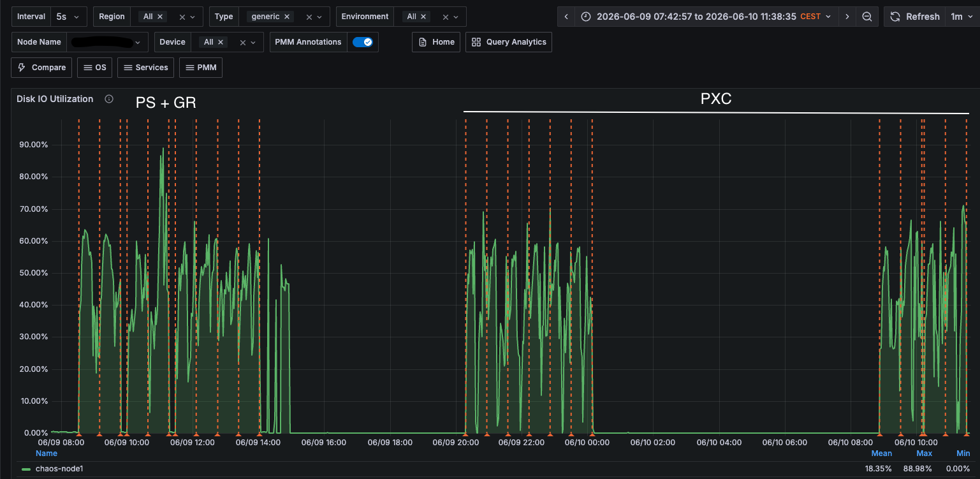The width and height of the screenshot is (980, 479).
Task: Show Disk IO Utilization panel info icon
Action: tap(109, 99)
